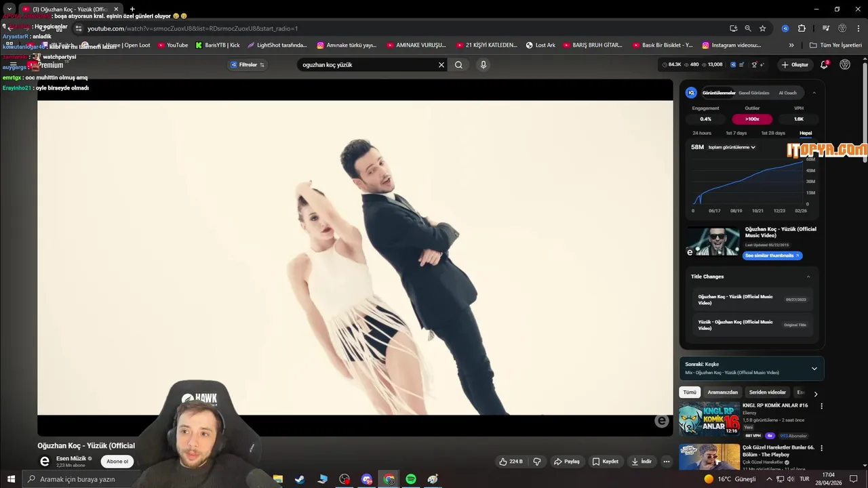Collapse the analytics panel with the chevron
This screenshot has height=488, width=868.
tap(814, 93)
